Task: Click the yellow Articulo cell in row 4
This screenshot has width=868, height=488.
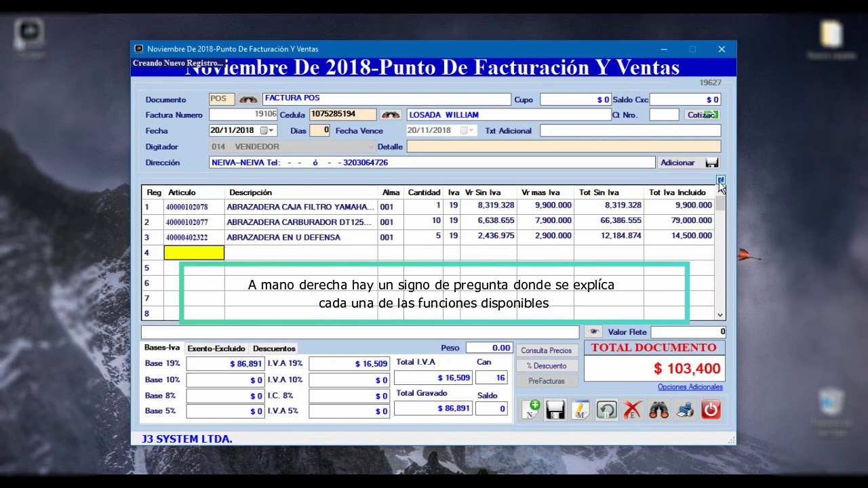Action: [194, 253]
